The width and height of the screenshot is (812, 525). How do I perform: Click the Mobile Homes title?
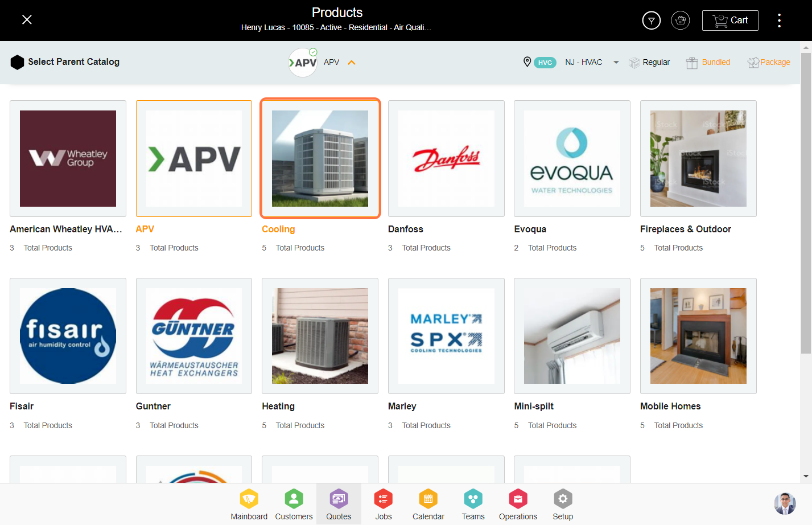point(670,406)
